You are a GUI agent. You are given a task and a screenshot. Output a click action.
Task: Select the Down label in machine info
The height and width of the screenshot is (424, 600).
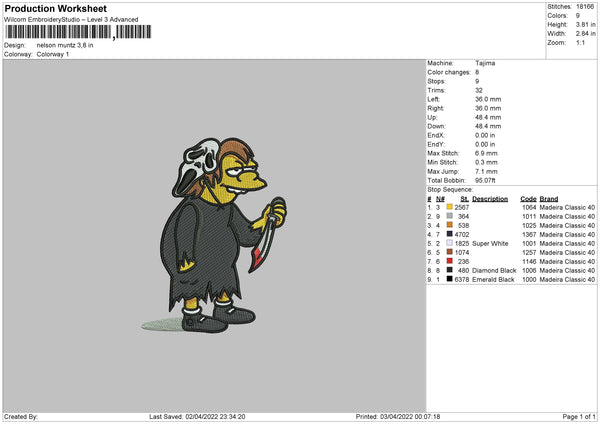[436, 126]
